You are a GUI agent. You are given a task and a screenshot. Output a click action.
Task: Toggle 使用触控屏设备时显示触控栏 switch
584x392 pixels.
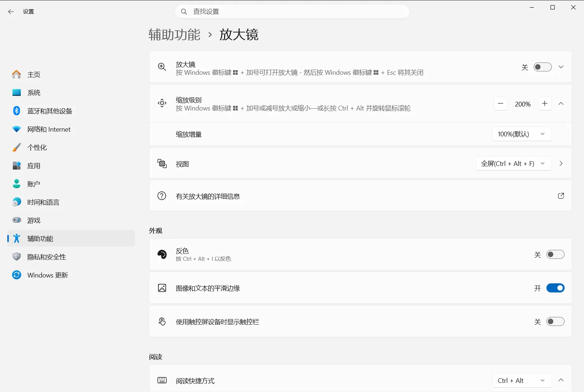click(x=556, y=322)
